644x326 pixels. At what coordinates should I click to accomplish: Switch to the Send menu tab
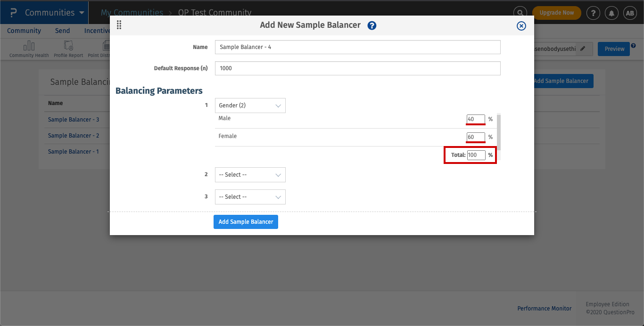click(x=62, y=31)
